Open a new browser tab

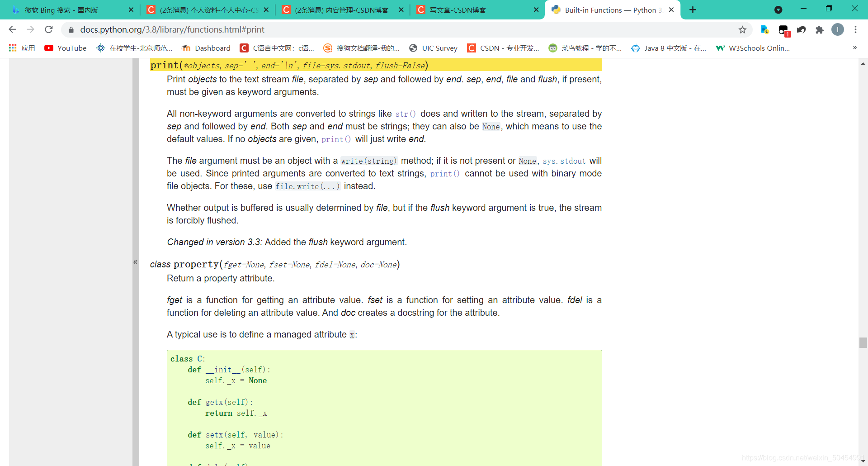coord(693,10)
